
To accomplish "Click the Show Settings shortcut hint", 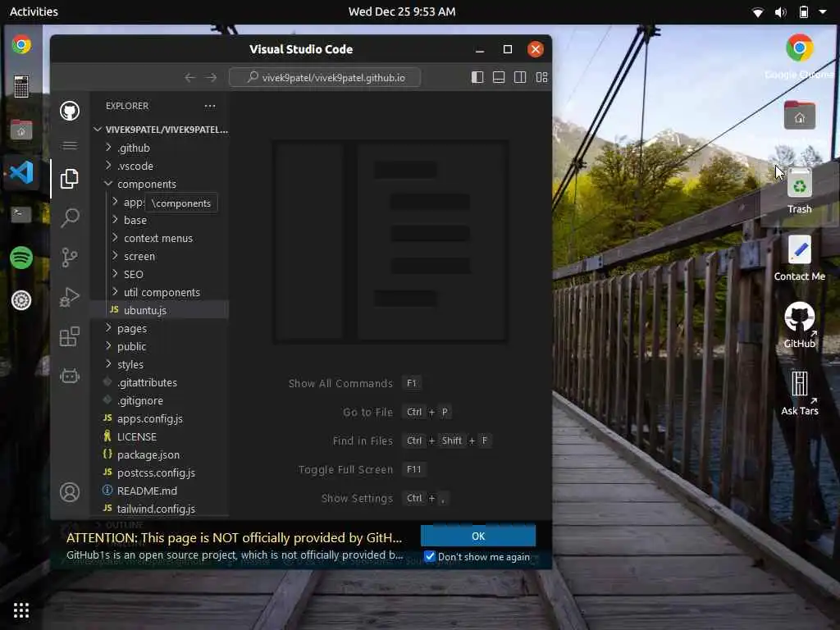I will (x=384, y=498).
